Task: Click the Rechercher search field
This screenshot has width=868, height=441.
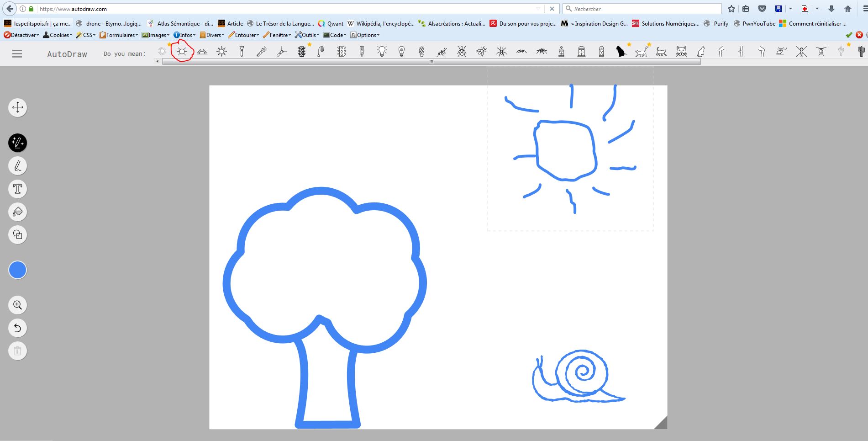Action: [x=644, y=9]
